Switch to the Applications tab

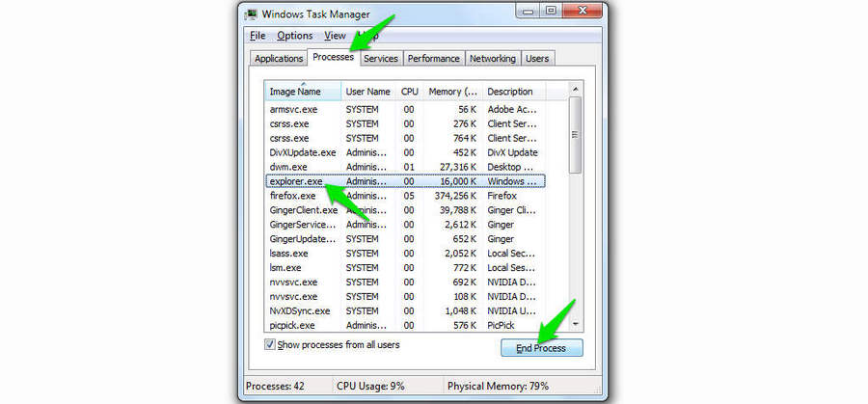click(279, 58)
